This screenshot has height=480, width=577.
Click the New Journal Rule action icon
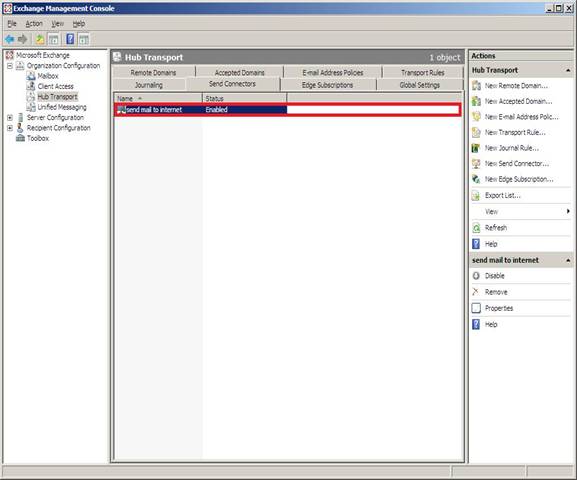tap(476, 148)
